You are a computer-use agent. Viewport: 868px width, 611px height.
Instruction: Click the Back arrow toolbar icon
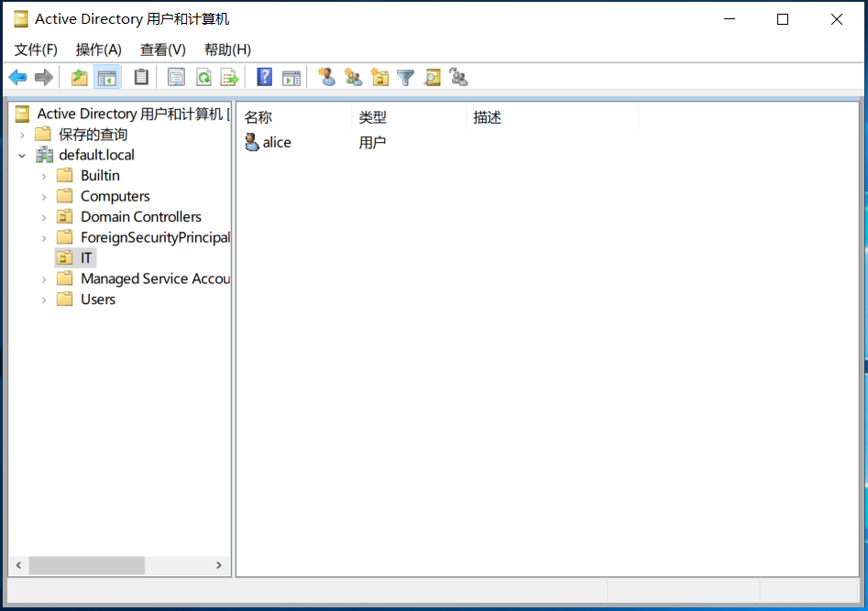(17, 78)
